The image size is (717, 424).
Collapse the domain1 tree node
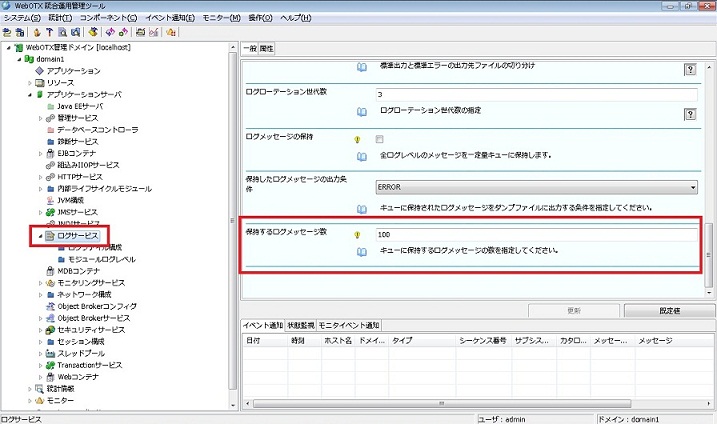[x=19, y=59]
